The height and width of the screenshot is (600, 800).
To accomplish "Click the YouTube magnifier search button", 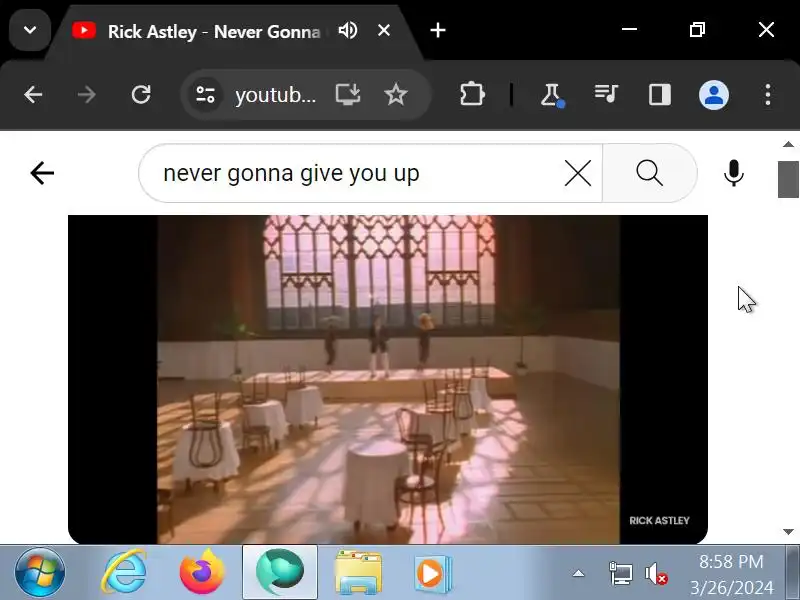I will pos(649,173).
